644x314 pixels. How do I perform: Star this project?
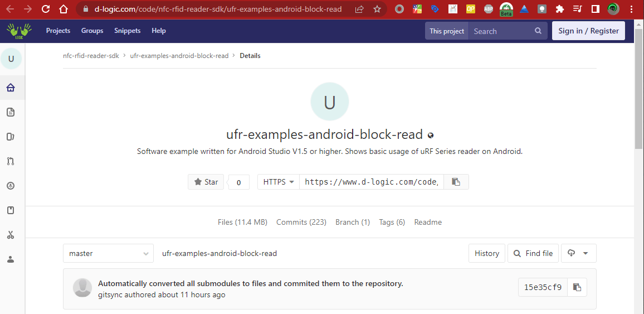[206, 182]
